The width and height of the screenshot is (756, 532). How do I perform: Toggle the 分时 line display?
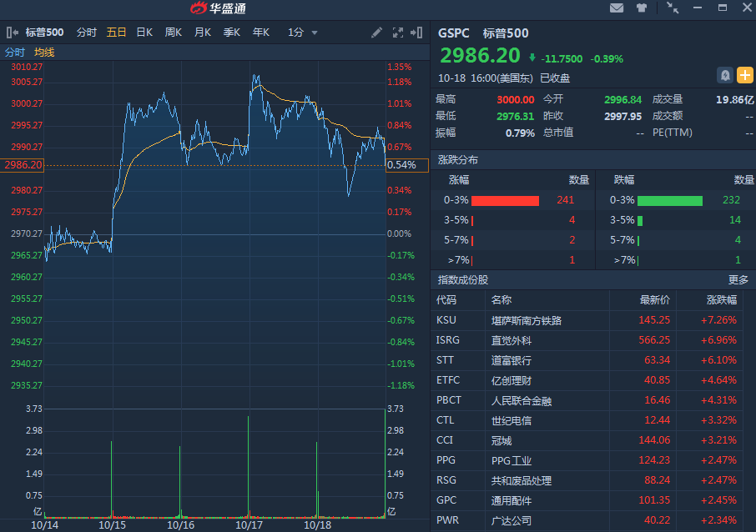(15, 53)
